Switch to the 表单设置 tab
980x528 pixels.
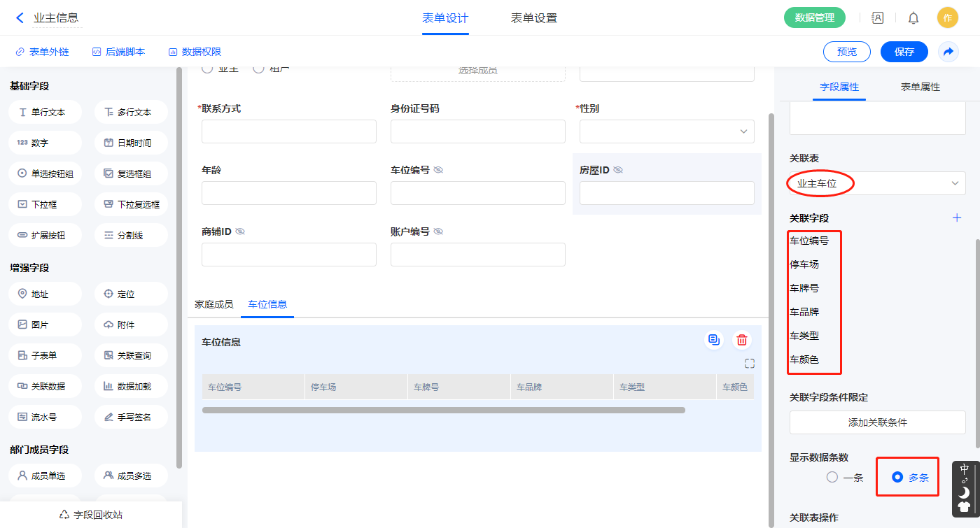(534, 18)
